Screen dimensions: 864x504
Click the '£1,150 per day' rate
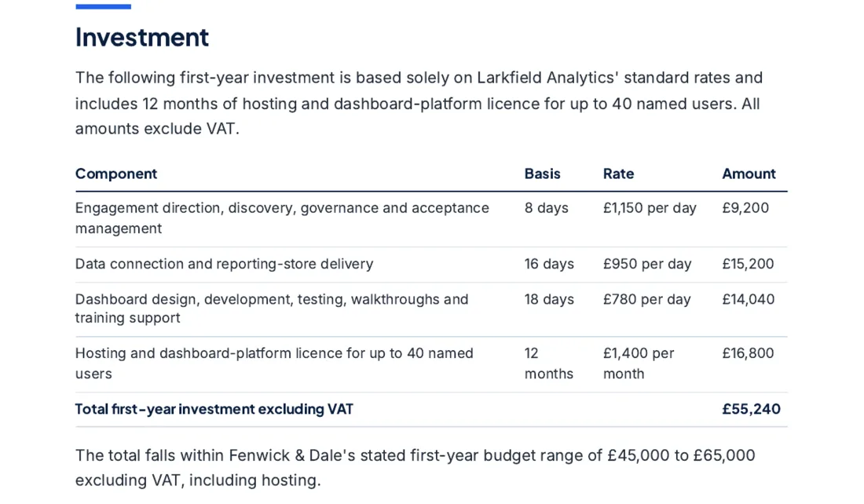[650, 208]
